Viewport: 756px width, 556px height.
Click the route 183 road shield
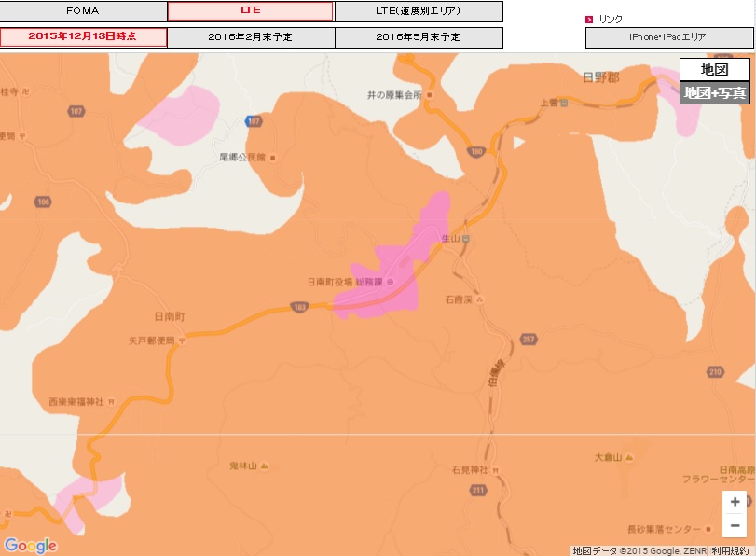pyautogui.click(x=299, y=305)
